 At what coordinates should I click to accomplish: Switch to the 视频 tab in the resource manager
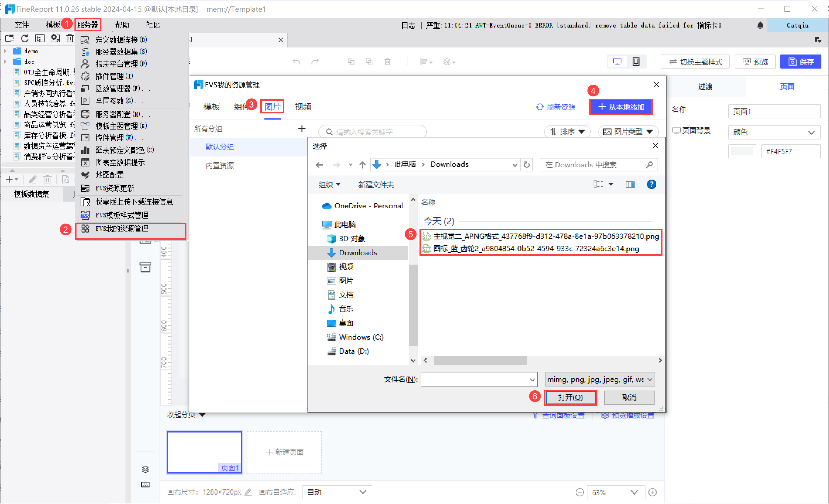303,107
